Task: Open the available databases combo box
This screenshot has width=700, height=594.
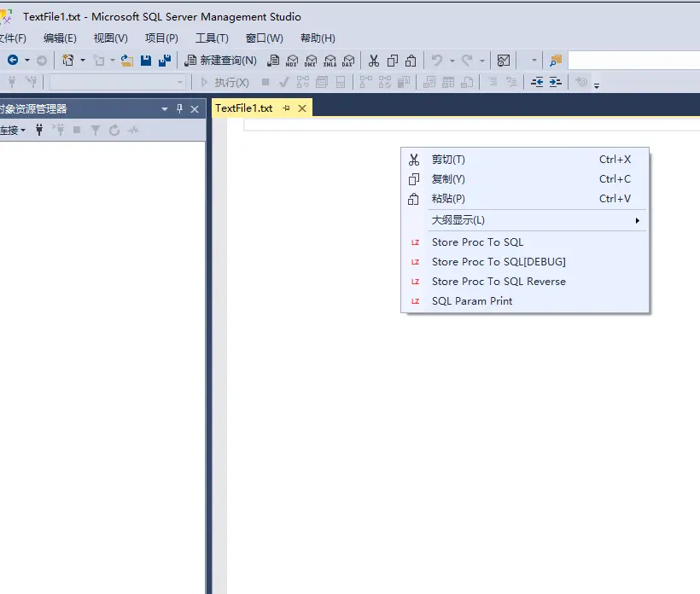Action: click(118, 82)
